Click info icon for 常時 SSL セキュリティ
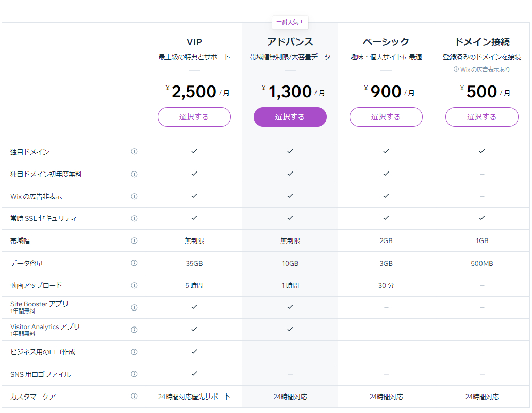 coord(134,218)
